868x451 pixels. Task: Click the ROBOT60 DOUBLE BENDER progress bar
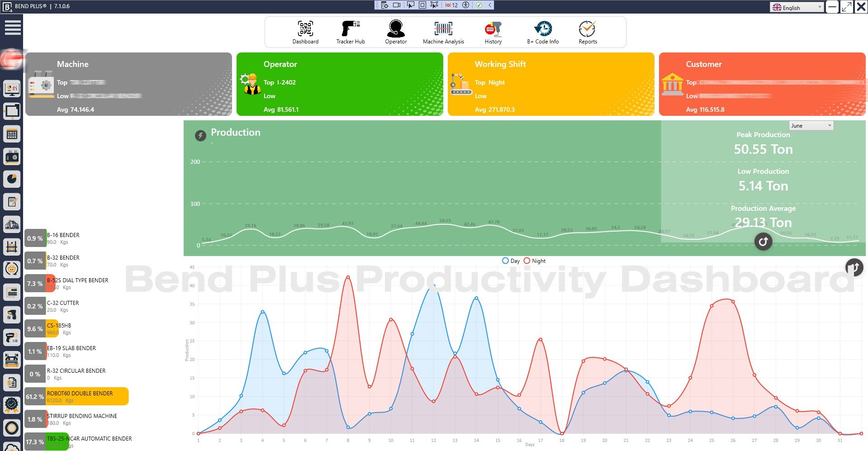coord(77,396)
